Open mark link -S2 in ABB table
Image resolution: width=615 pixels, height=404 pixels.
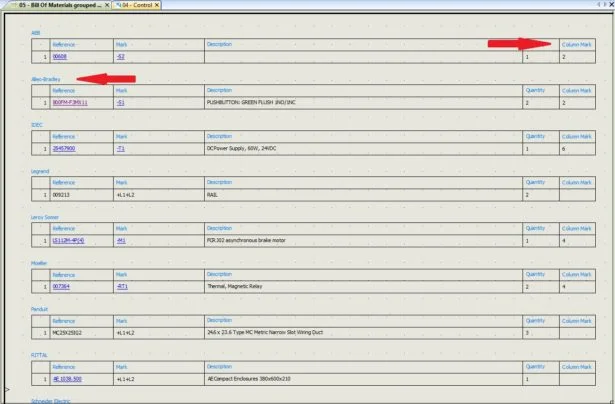[120, 56]
